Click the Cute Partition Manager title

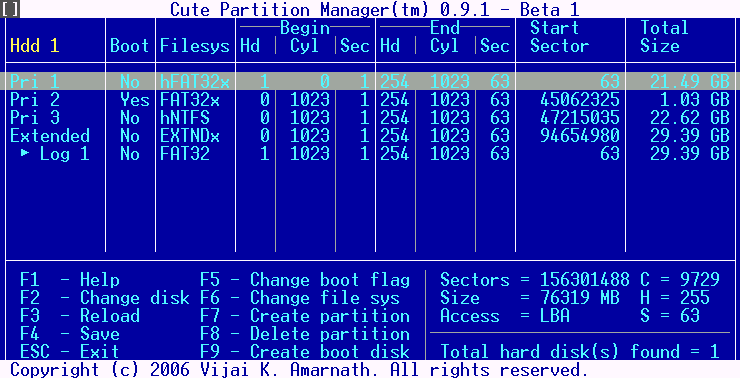pyautogui.click(x=375, y=9)
